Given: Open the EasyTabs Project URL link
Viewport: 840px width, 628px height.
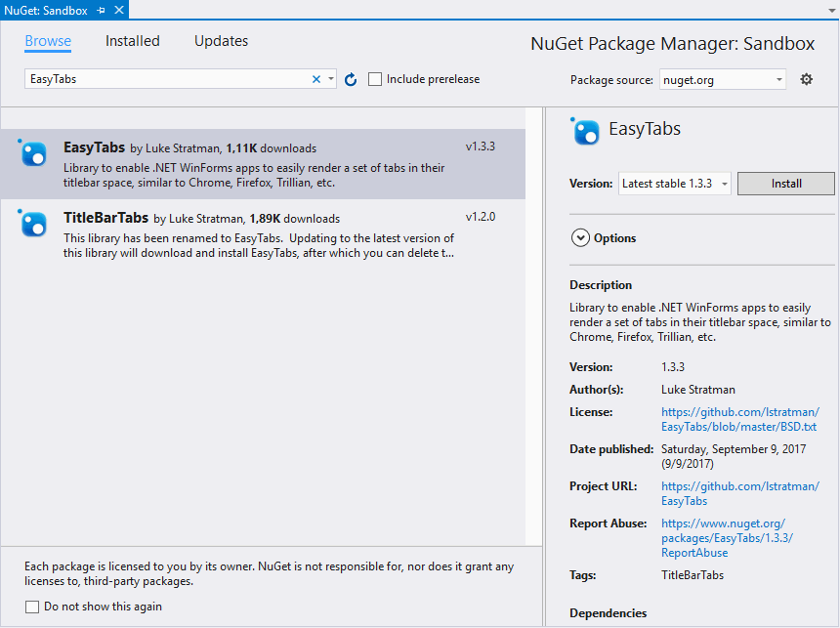Looking at the screenshot, I should [739, 493].
